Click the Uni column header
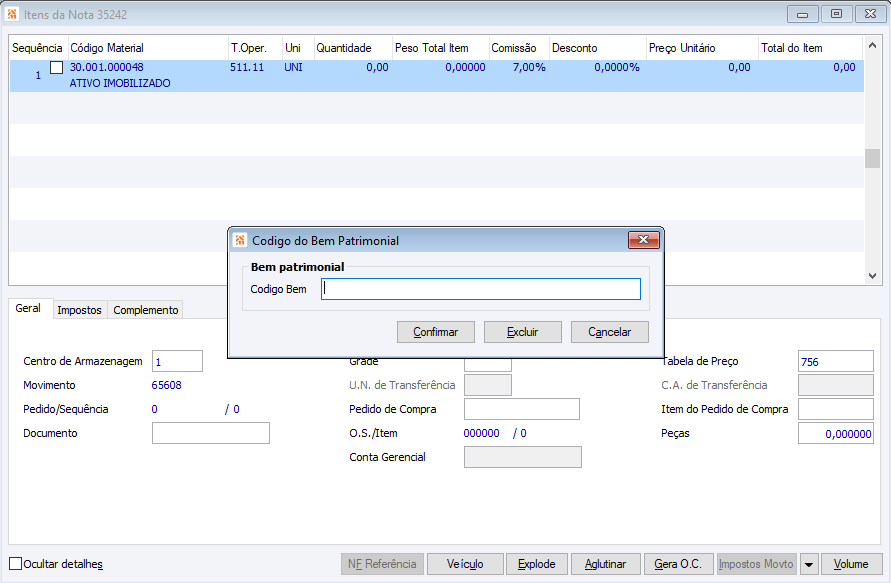This screenshot has width=891, height=583. click(298, 48)
